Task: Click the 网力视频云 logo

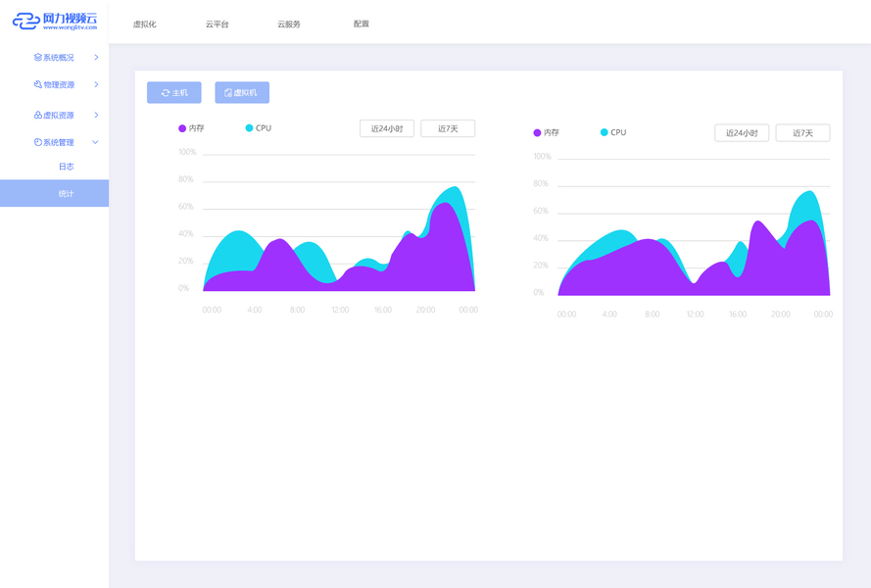Action: click(x=55, y=22)
